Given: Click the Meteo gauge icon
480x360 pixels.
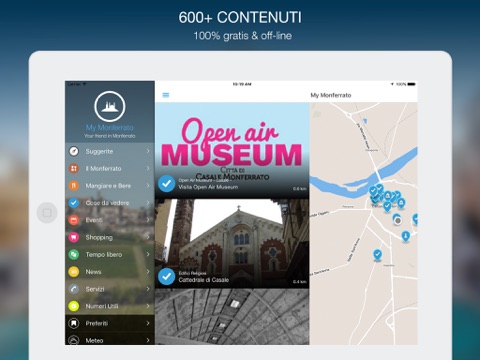Looking at the screenshot, I should click(74, 340).
